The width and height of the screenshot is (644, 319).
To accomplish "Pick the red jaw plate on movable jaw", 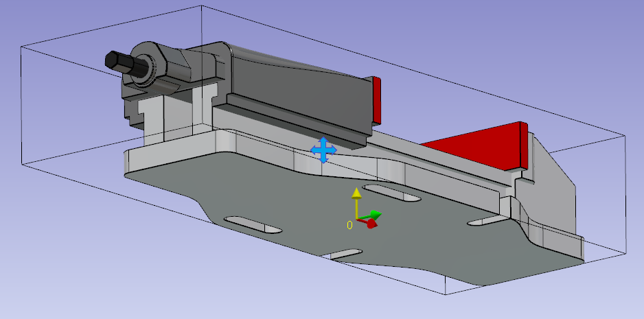I will click(376, 98).
